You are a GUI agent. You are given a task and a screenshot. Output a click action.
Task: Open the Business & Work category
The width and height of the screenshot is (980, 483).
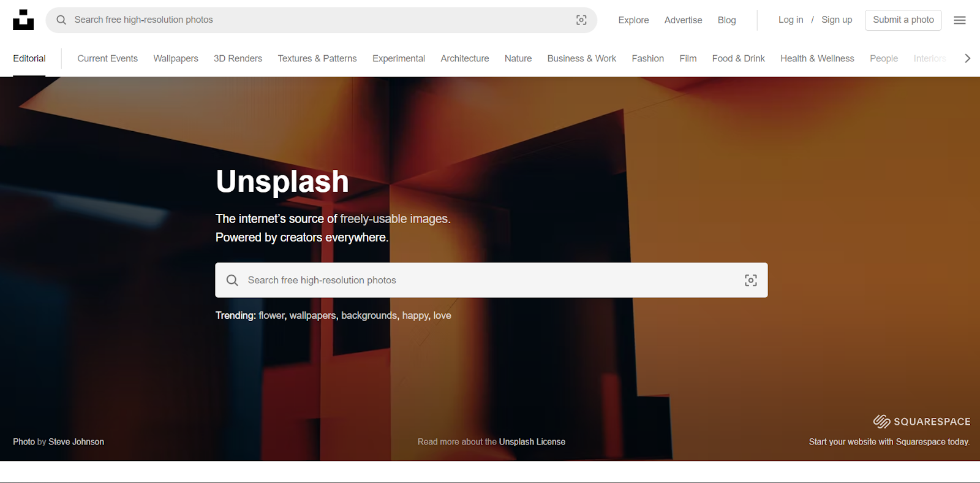582,58
